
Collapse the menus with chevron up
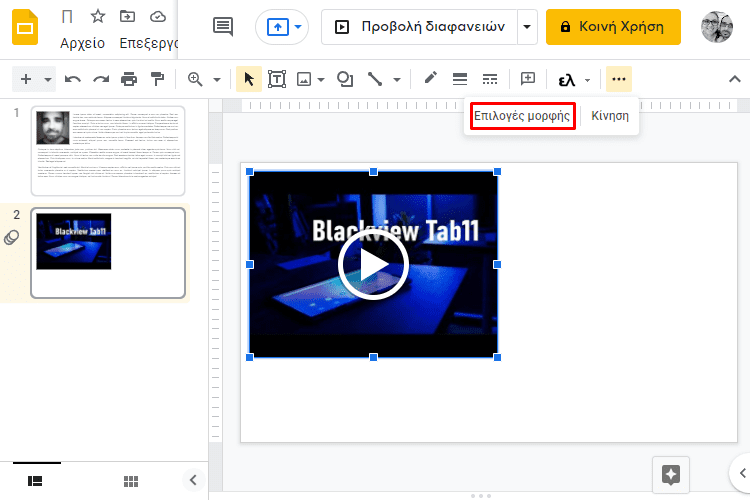click(735, 79)
